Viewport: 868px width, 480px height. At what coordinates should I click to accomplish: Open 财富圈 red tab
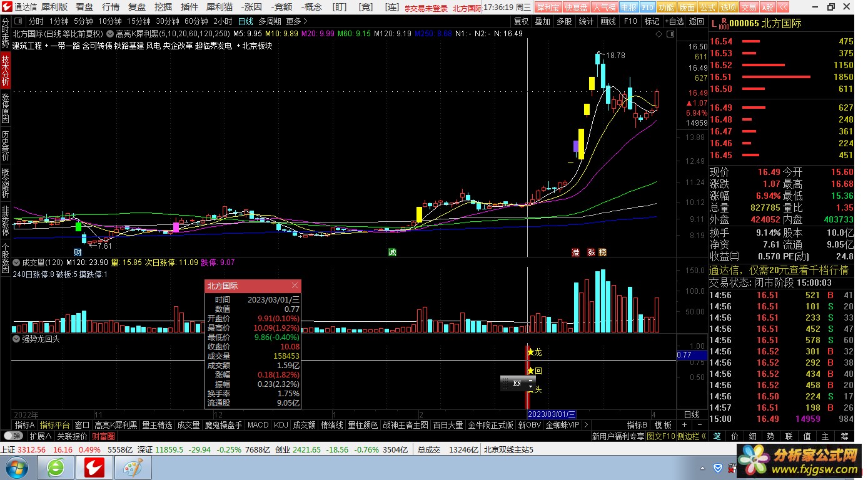pos(103,436)
